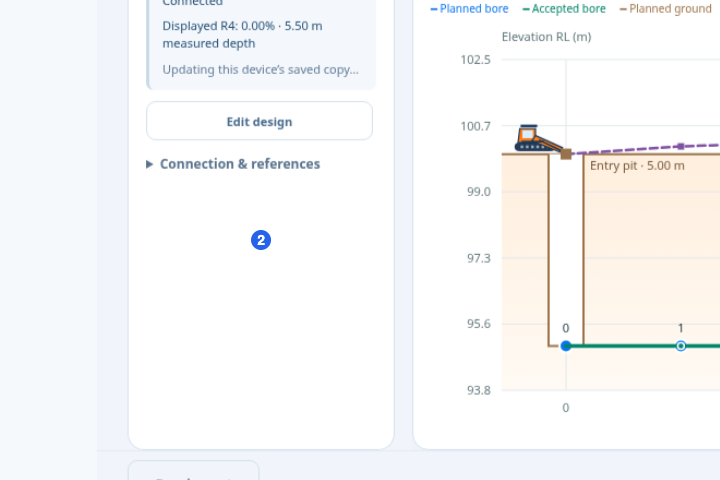The height and width of the screenshot is (480, 720).
Task: Click the 95.6 elevation axis label
Action: coord(478,324)
